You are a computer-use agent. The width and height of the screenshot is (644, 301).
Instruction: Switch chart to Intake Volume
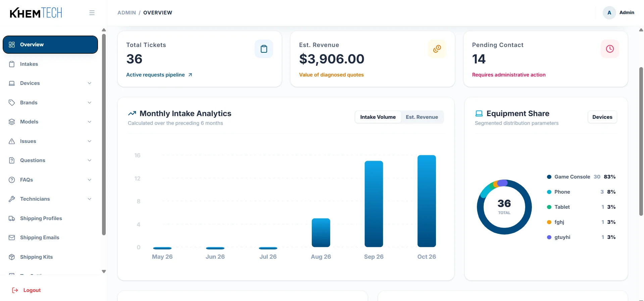[x=378, y=117]
